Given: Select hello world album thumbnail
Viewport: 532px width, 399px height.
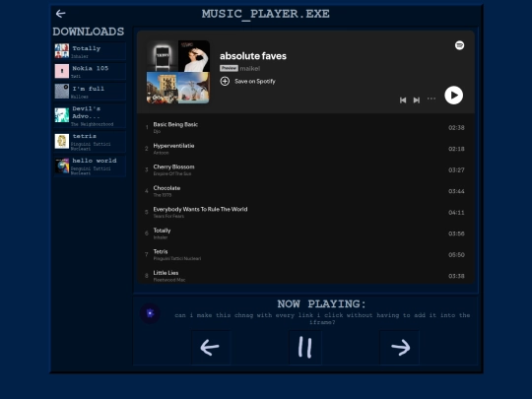Looking at the screenshot, I should click(62, 166).
